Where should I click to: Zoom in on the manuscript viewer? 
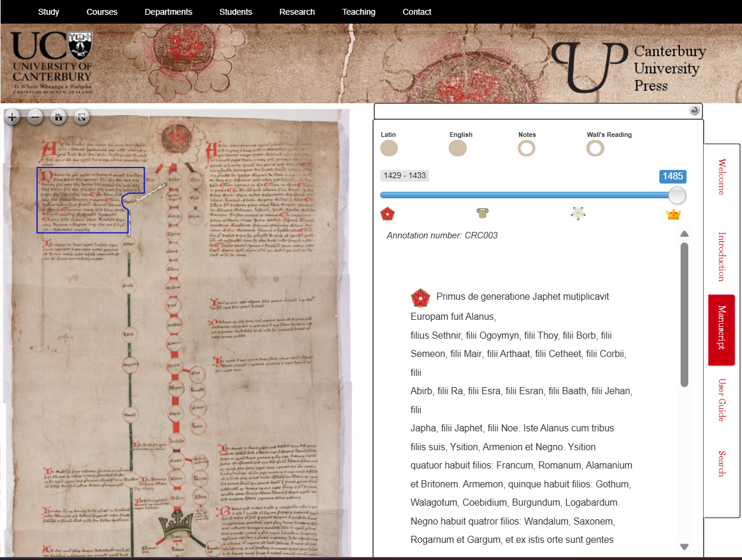(12, 117)
